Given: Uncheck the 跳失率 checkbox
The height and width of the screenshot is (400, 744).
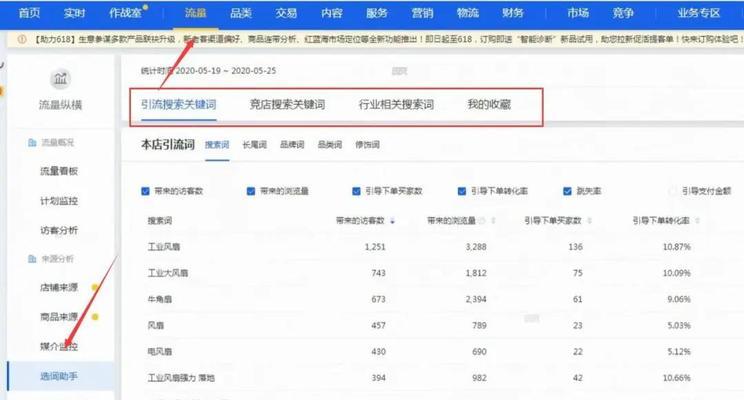Looking at the screenshot, I should pyautogui.click(x=567, y=191).
